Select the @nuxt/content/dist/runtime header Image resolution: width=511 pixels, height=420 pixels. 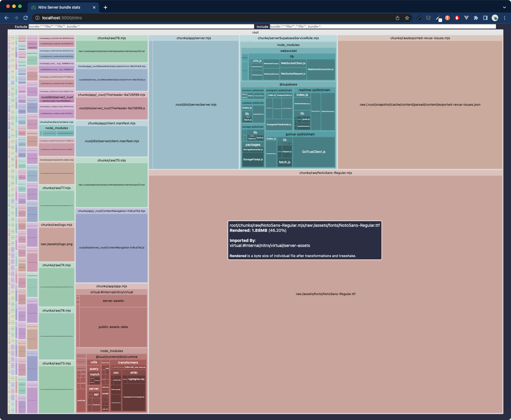(116, 357)
